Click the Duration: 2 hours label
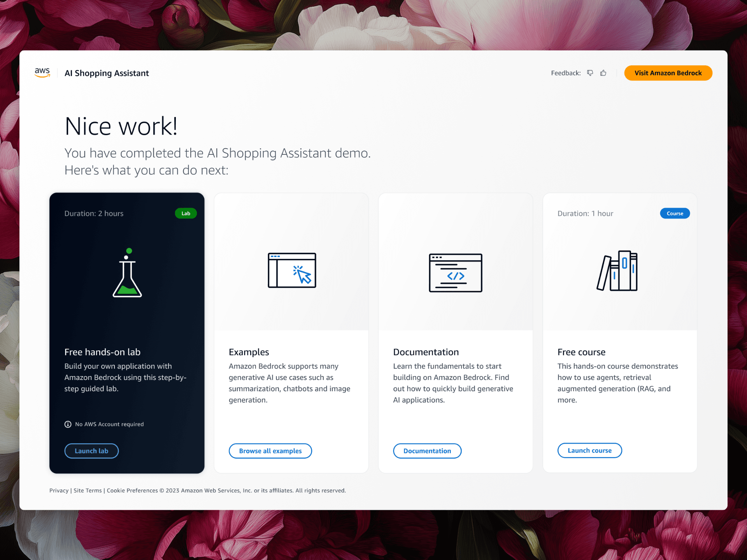Viewport: 747px width, 560px height. (94, 213)
